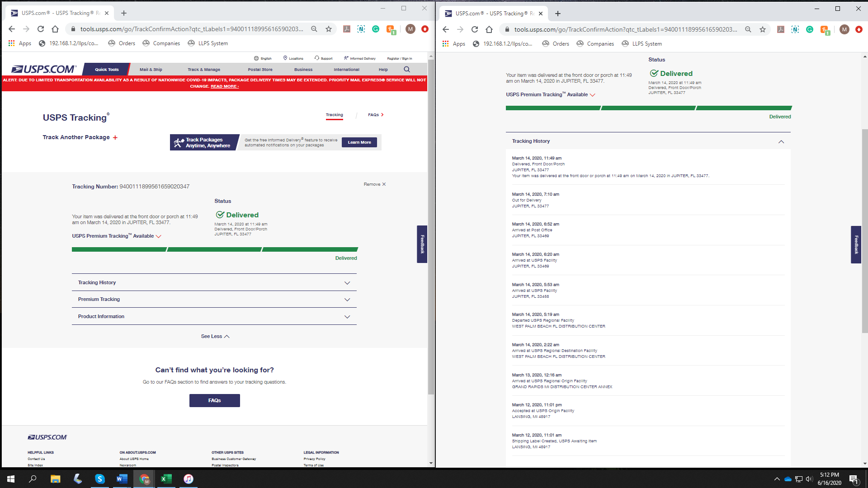Open the Grammarly extension in left browser
Viewport: 868px width, 488px height.
[376, 29]
